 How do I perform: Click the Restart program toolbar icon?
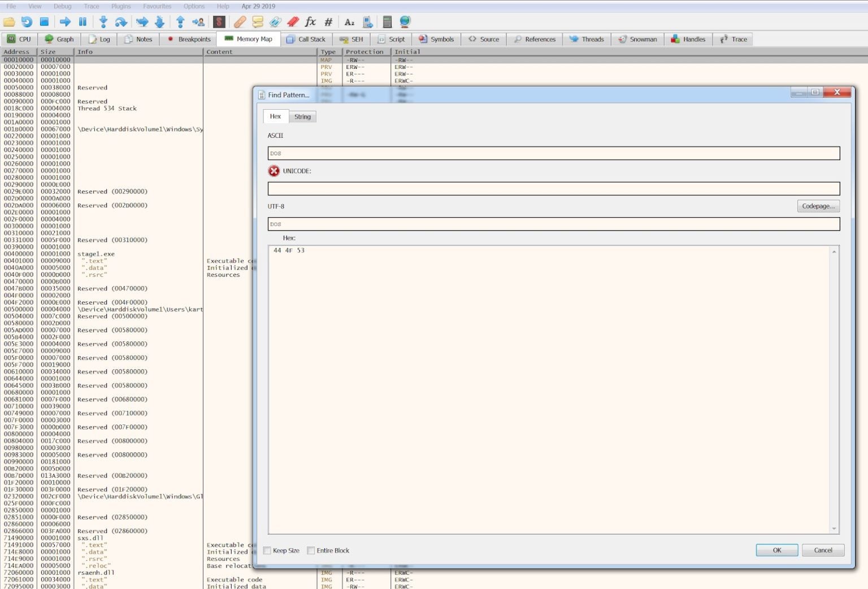(27, 22)
